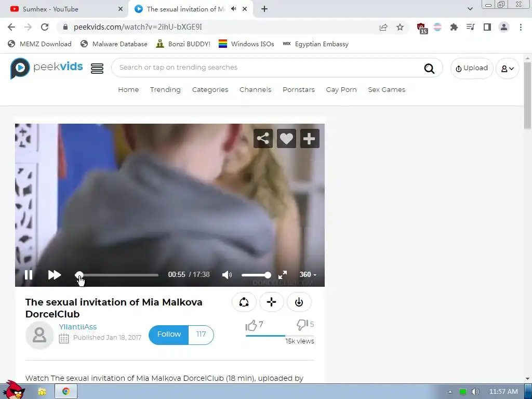Click the peekvids logo
Screen dimensions: 532x399
click(46, 68)
